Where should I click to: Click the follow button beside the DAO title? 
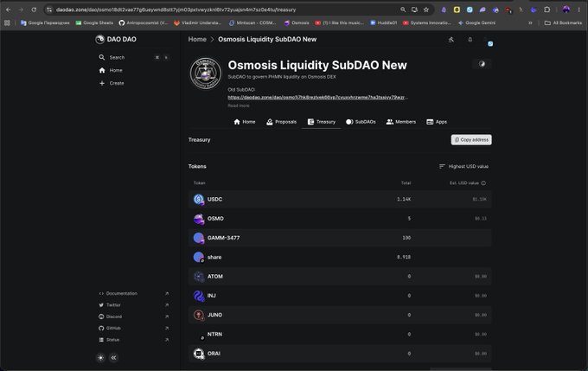(482, 64)
